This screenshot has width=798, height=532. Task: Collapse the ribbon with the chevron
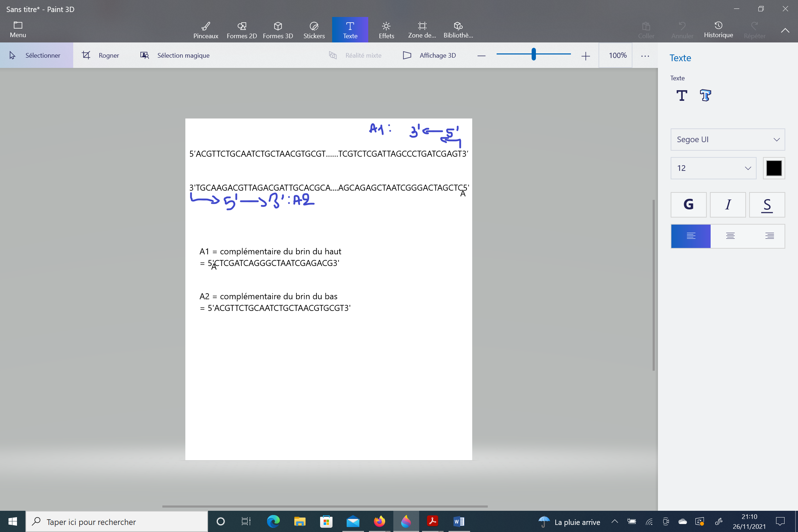tap(785, 30)
